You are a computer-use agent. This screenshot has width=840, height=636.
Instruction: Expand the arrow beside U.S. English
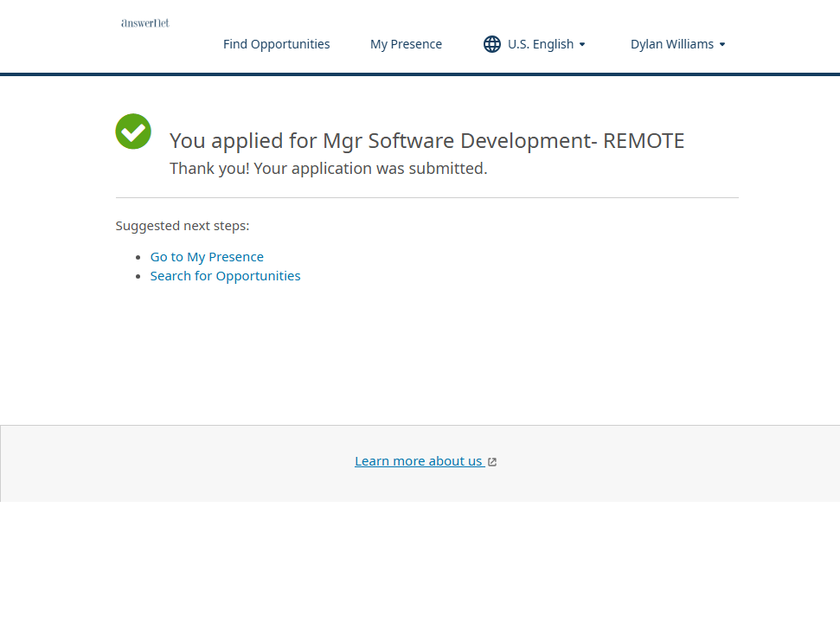tap(582, 44)
